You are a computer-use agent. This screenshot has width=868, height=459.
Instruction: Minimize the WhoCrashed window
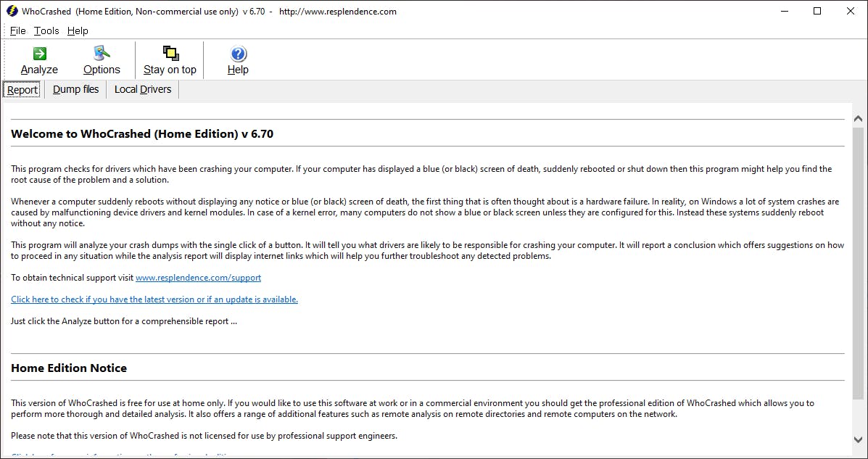pos(784,12)
